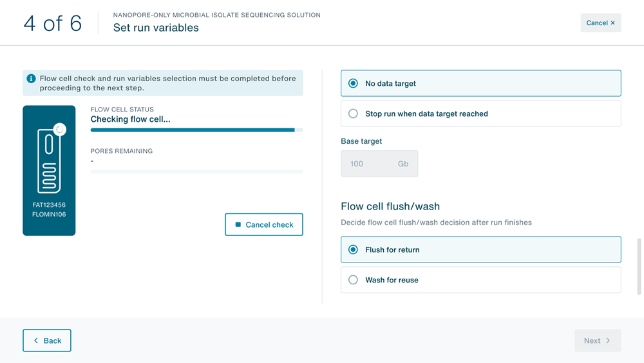Image resolution: width=644 pixels, height=363 pixels.
Task: Choose the Flush for return option
Action: click(x=481, y=250)
